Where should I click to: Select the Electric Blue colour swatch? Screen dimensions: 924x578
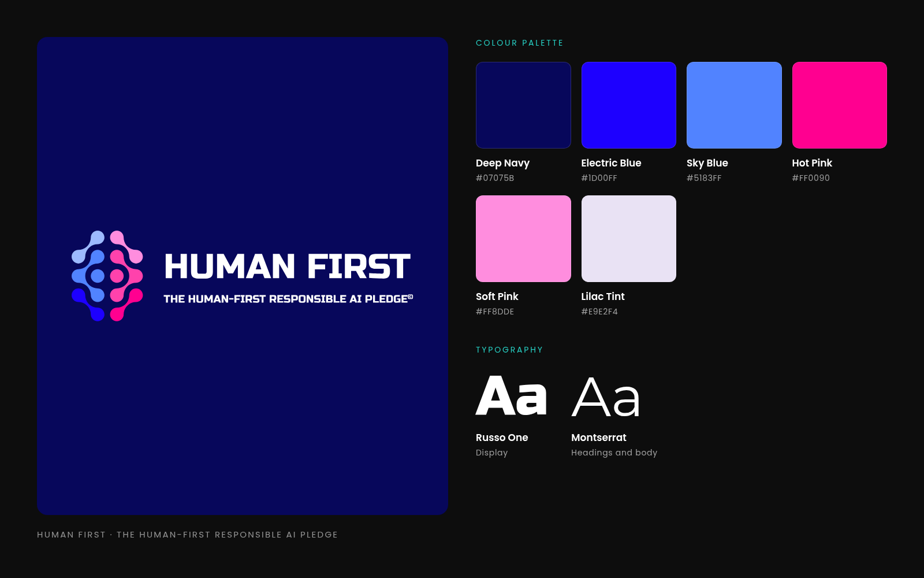[x=629, y=105]
